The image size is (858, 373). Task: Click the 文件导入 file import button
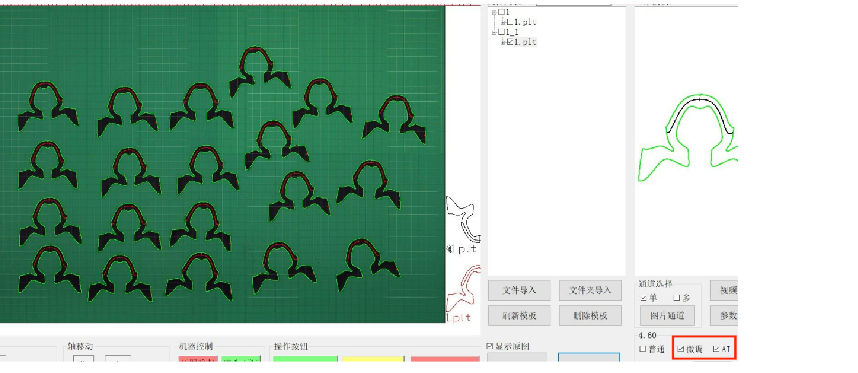pos(519,290)
